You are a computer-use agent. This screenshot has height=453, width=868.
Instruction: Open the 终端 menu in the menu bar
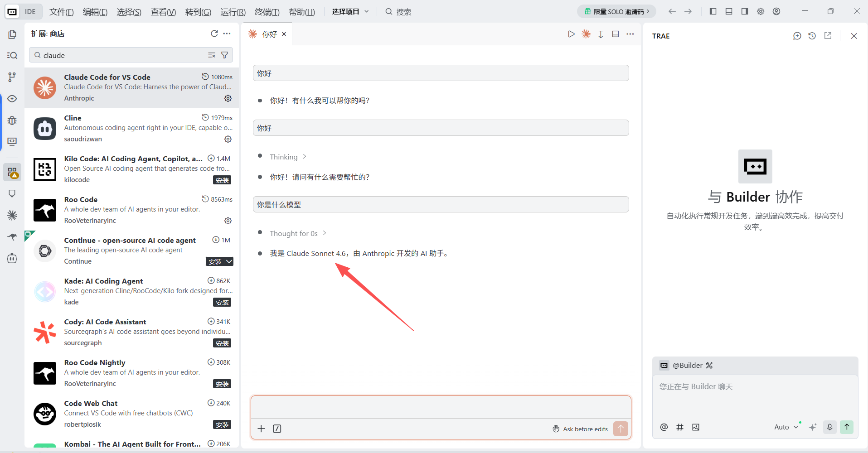267,12
